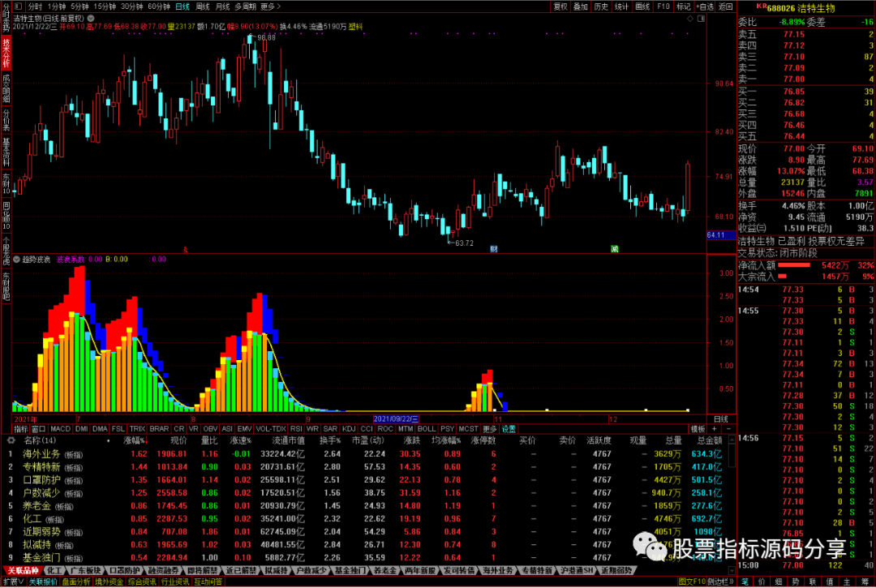Viewport: 876px width, 588px height.
Task: Switch to the 5分钟 timeframe
Action: point(79,6)
